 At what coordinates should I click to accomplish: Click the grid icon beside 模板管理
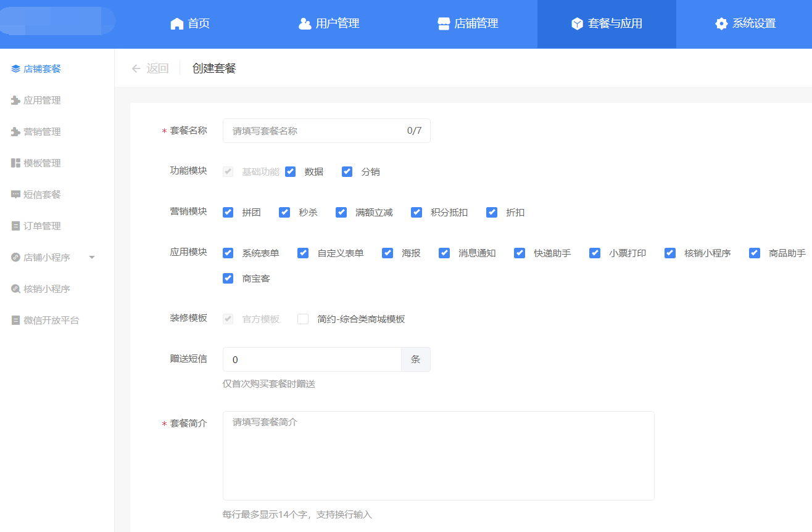[x=16, y=163]
